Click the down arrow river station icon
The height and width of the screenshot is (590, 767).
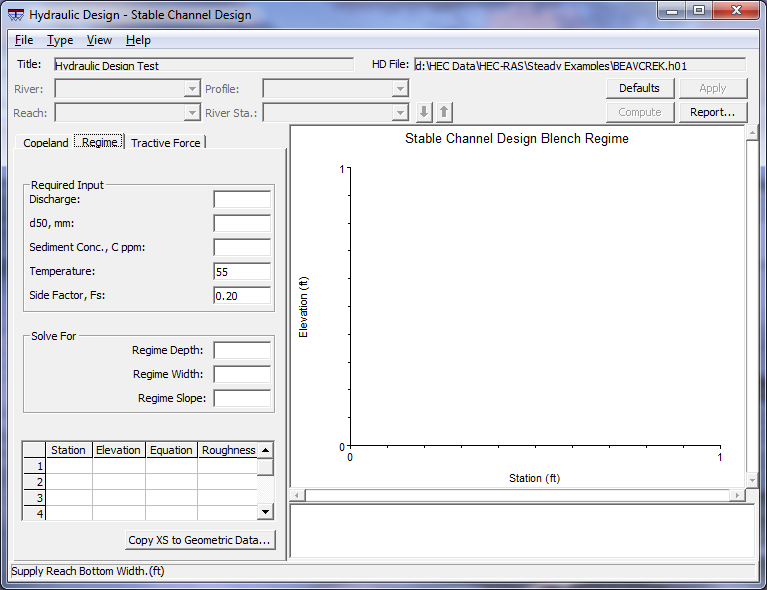(x=425, y=113)
